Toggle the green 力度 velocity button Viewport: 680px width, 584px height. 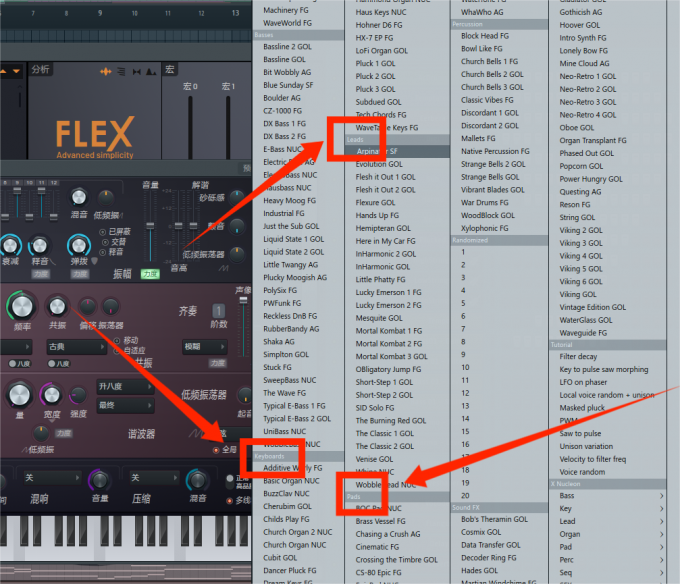pos(150,274)
